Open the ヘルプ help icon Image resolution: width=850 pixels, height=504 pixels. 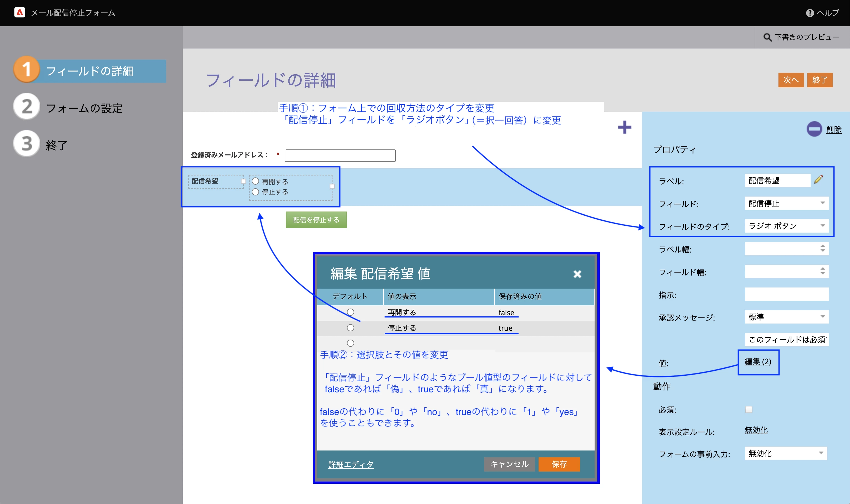click(810, 13)
